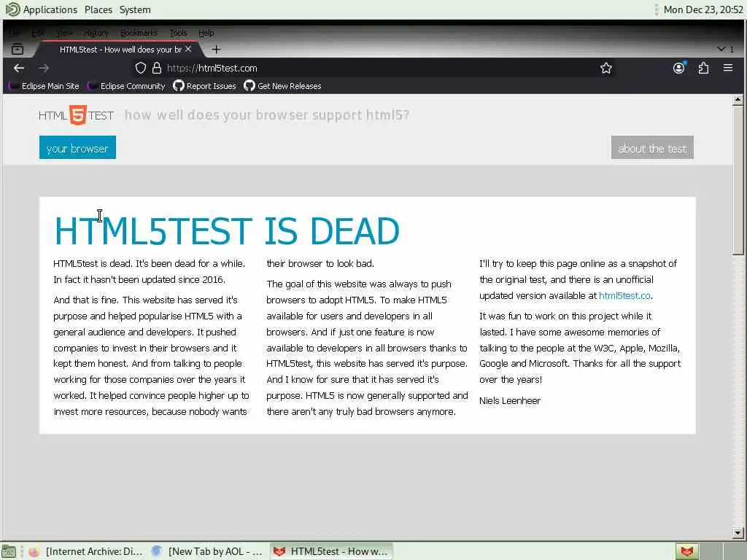Click the 'how well does your browser support html5?' tagline
Screen dimensions: 747x560
[x=267, y=115]
